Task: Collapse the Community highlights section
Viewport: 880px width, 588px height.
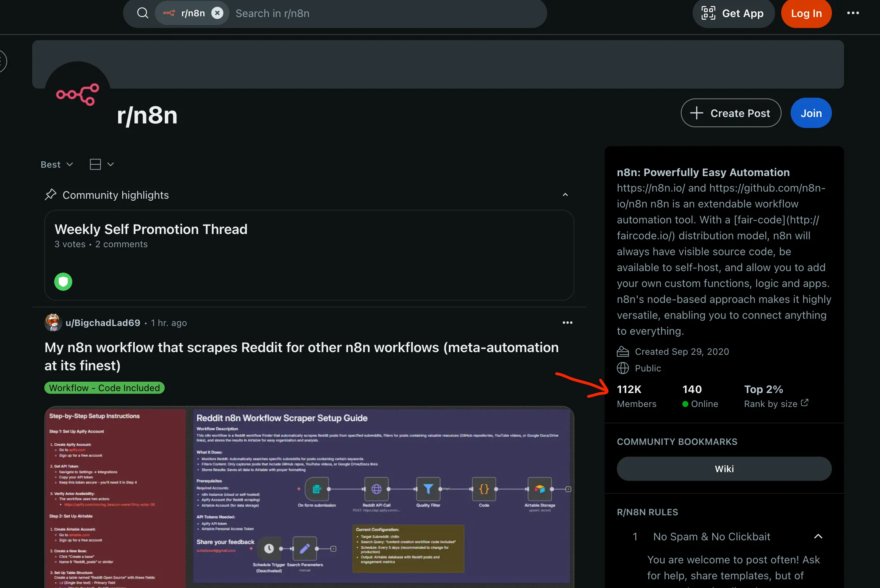Action: [565, 195]
